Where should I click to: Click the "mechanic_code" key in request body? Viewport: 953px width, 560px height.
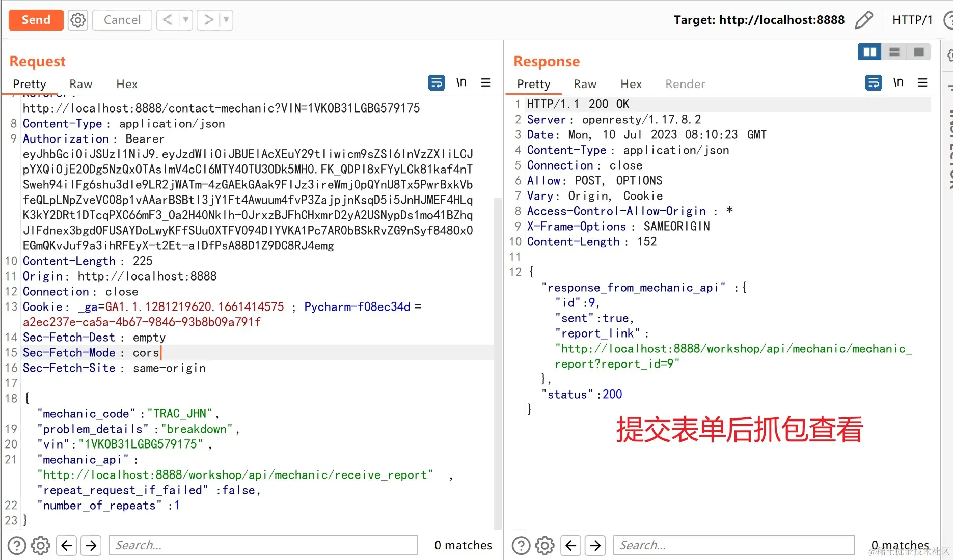86,414
